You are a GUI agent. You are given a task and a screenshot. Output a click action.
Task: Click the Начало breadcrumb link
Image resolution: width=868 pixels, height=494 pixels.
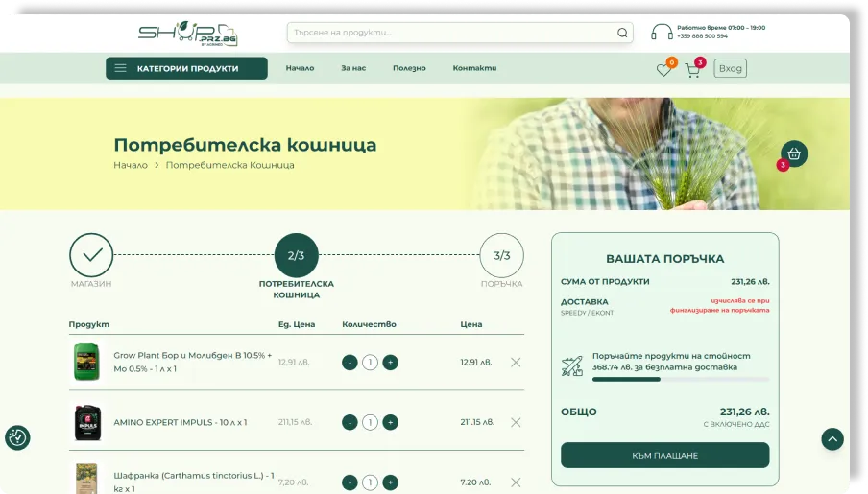point(131,165)
